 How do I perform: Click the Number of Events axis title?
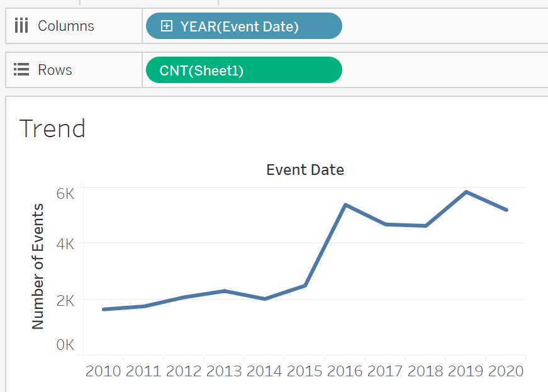click(x=38, y=266)
